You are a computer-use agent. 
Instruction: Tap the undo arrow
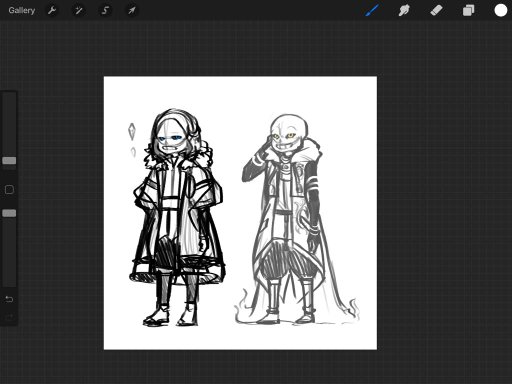[9, 299]
